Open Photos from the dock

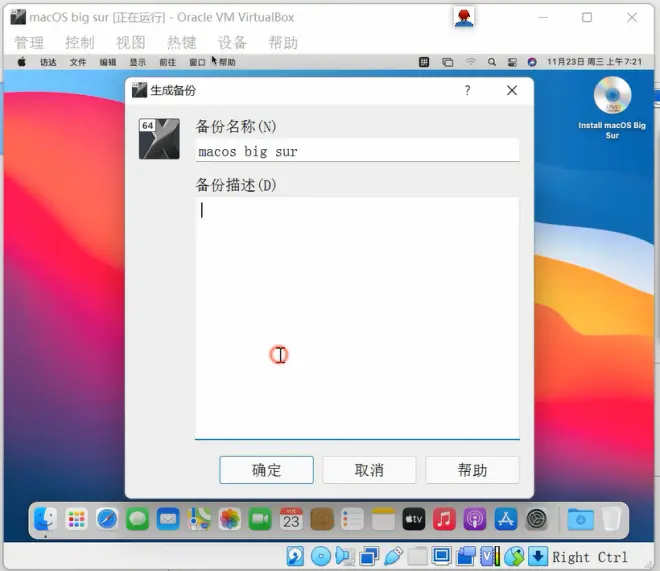[x=230, y=519]
